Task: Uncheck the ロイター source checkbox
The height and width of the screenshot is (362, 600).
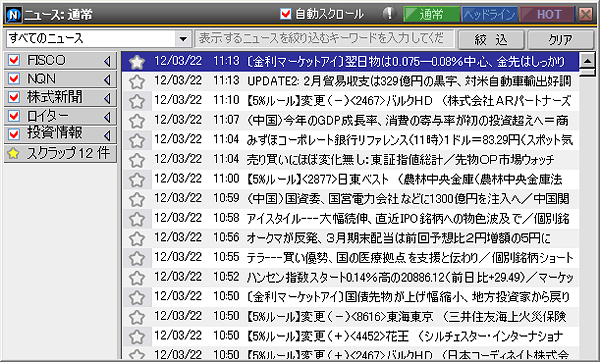Action: (14, 115)
